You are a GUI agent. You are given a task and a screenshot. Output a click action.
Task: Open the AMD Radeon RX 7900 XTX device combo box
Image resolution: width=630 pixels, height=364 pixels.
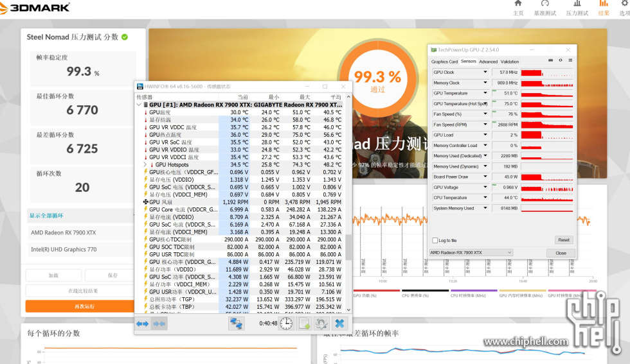(x=471, y=252)
